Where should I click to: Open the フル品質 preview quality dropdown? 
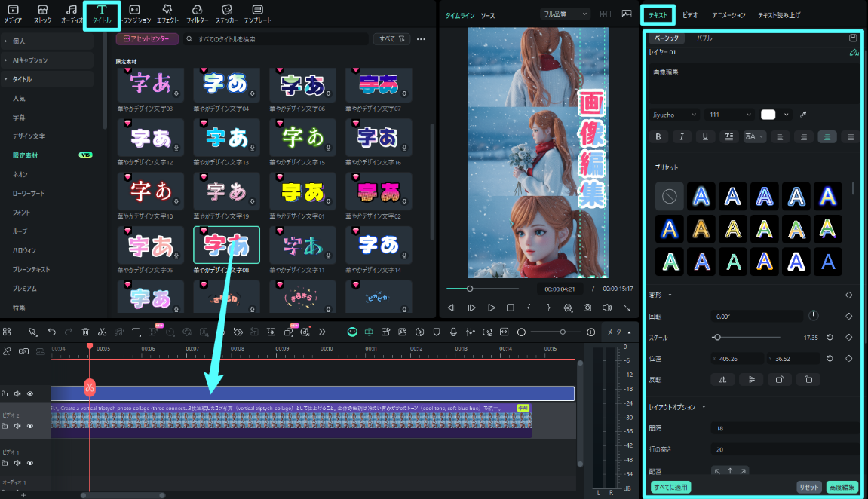[x=566, y=14]
